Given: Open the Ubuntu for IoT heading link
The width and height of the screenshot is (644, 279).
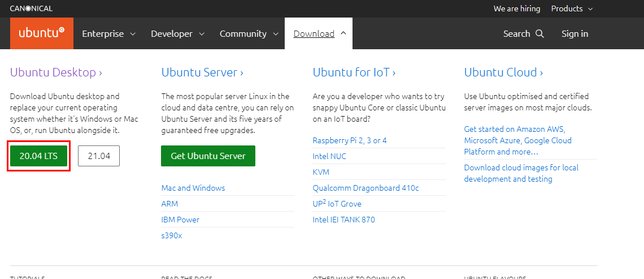Looking at the screenshot, I should point(354,72).
